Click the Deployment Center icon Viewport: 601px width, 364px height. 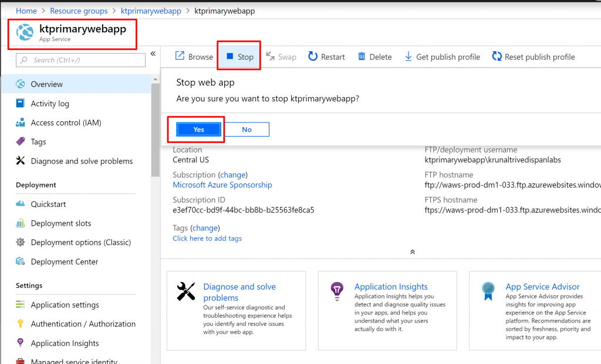tap(21, 261)
